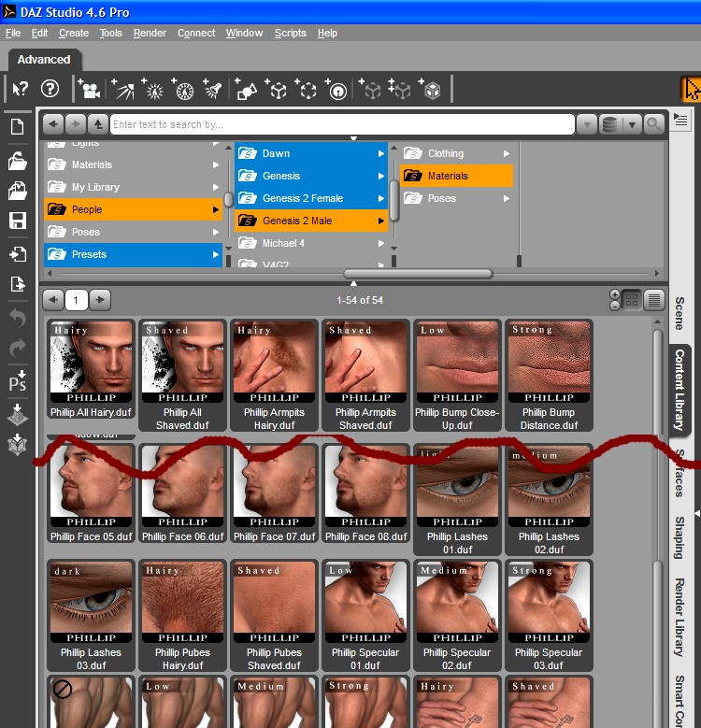The height and width of the screenshot is (728, 701).
Task: Click page number 1 button
Action: [76, 300]
